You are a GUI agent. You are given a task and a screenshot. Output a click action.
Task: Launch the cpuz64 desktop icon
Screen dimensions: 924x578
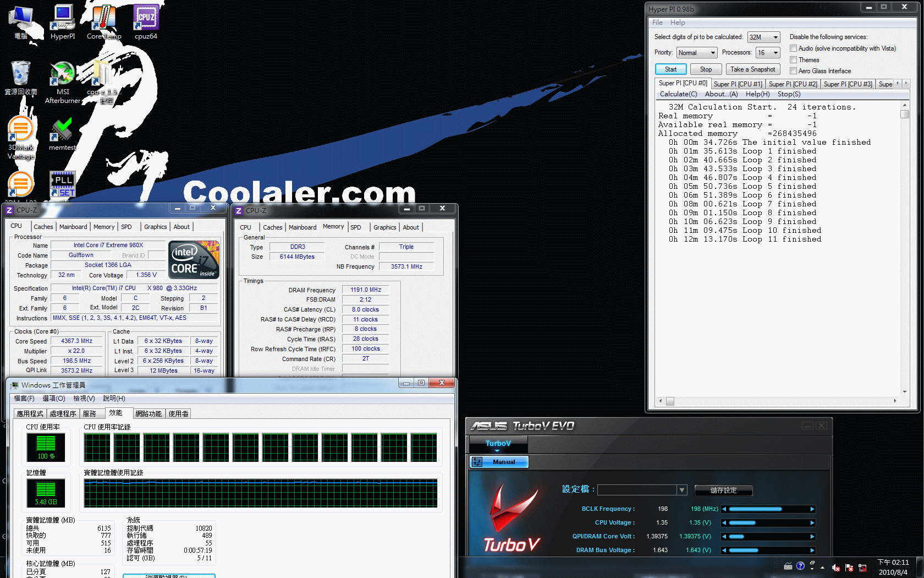point(146,22)
